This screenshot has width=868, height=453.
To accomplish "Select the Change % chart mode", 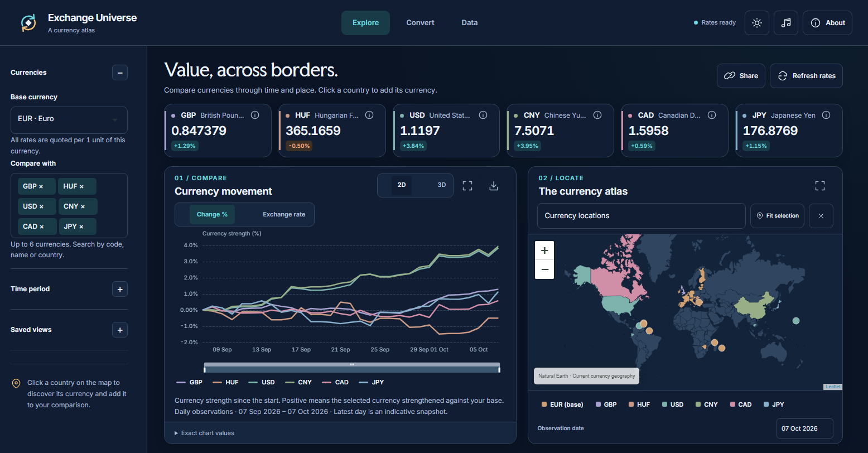I will 212,215.
